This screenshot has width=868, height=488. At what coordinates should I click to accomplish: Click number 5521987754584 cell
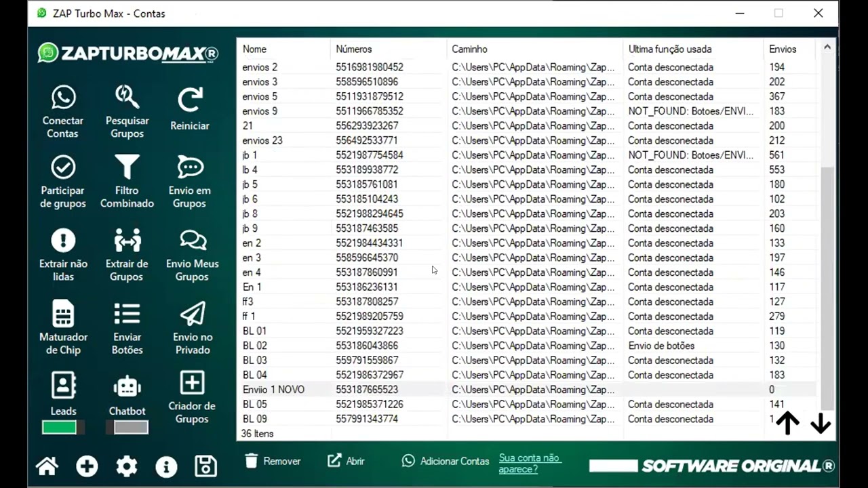click(370, 155)
